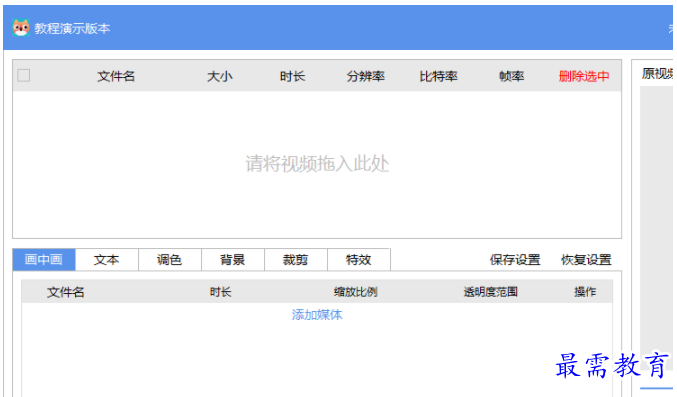
Task: Click 恢复设置 to restore settings
Action: tap(586, 260)
